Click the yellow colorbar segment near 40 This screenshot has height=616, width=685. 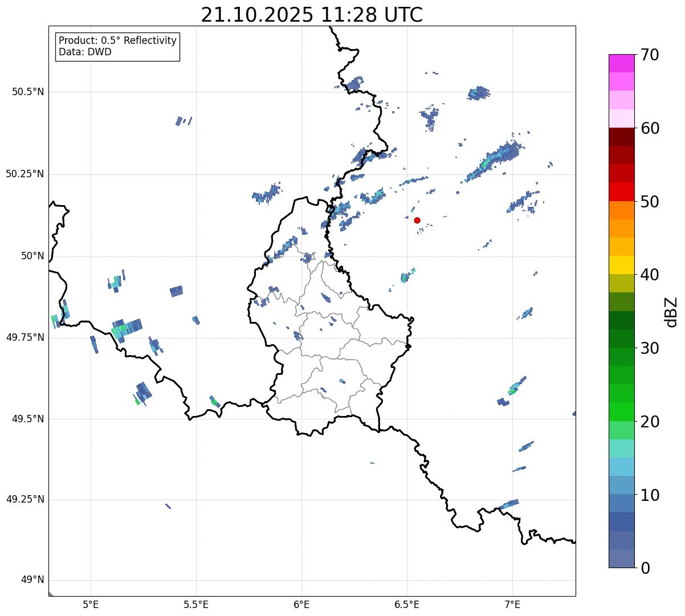[x=621, y=265]
